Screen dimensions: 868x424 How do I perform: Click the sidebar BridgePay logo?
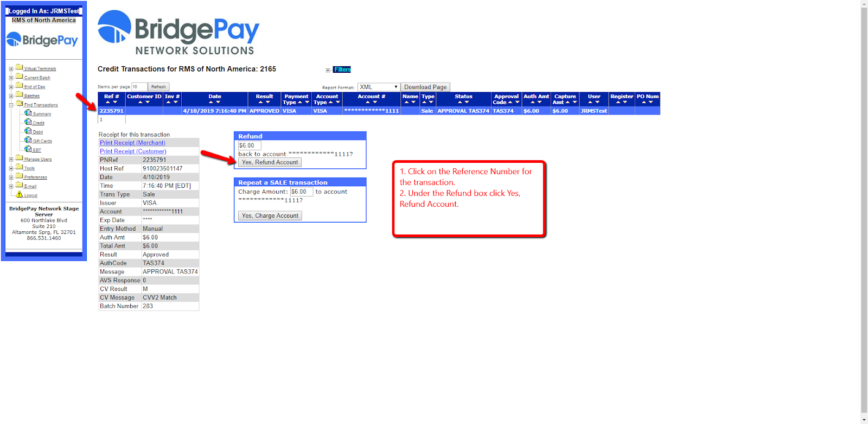(42, 40)
